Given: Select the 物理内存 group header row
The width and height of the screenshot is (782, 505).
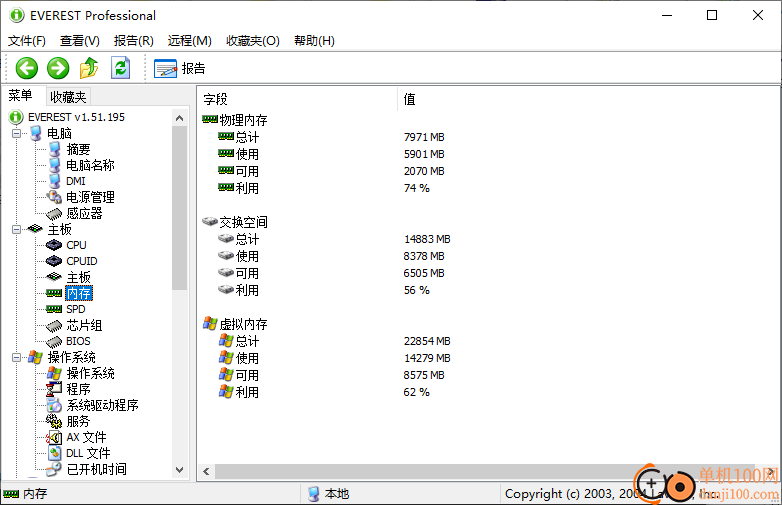Looking at the screenshot, I should tap(235, 120).
